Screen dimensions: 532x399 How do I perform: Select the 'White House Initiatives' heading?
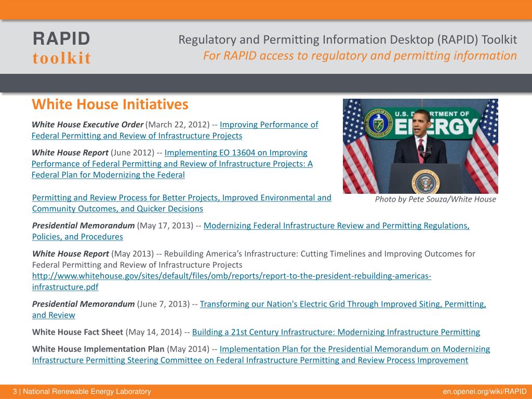[x=110, y=104]
